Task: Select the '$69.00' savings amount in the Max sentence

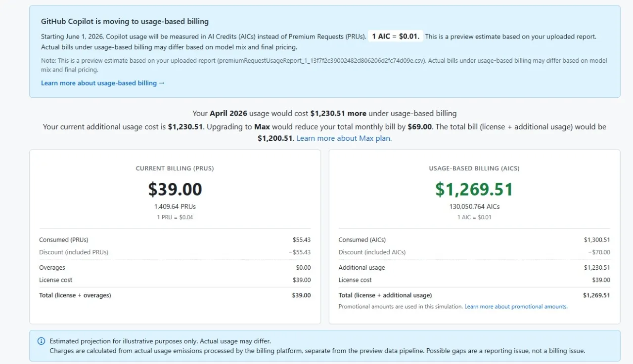Action: point(420,127)
